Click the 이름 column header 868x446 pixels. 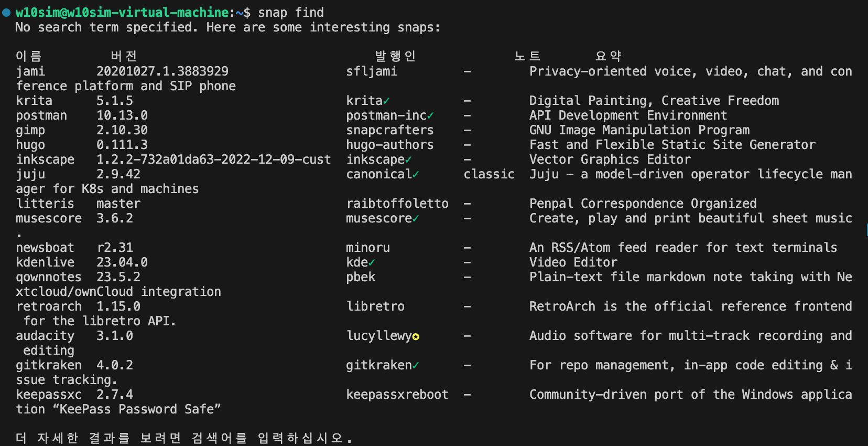(x=28, y=56)
